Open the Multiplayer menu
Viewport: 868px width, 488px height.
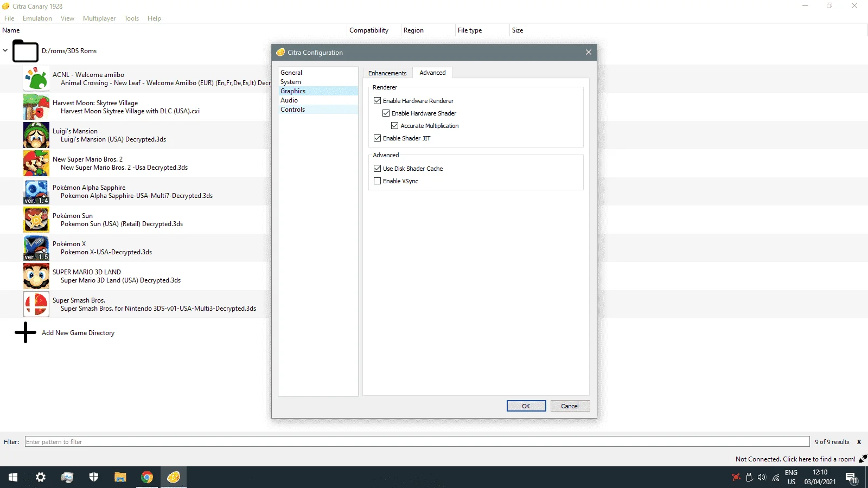tap(99, 18)
